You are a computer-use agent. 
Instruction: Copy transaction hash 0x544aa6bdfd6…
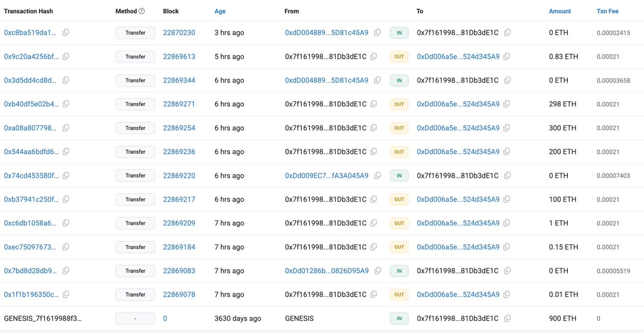pos(66,152)
